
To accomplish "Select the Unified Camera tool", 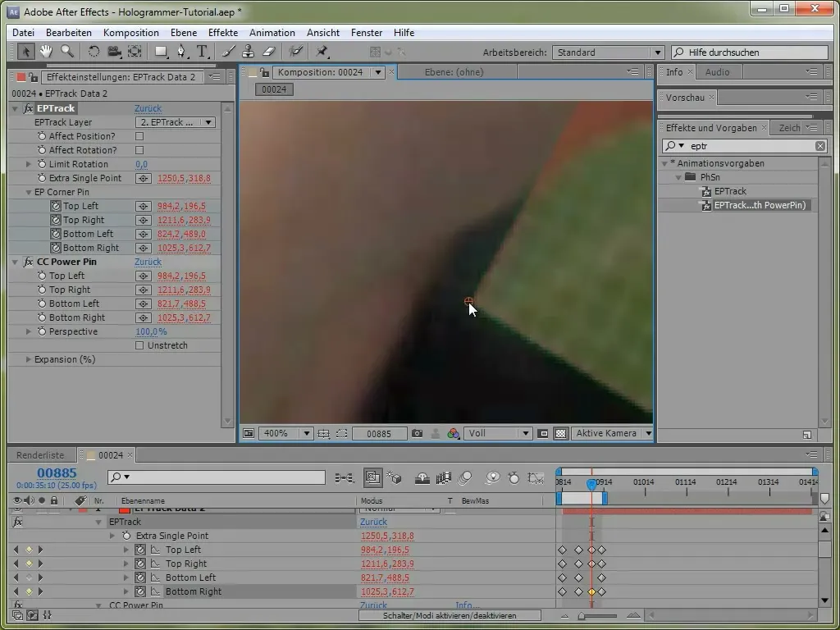I will pos(114,52).
